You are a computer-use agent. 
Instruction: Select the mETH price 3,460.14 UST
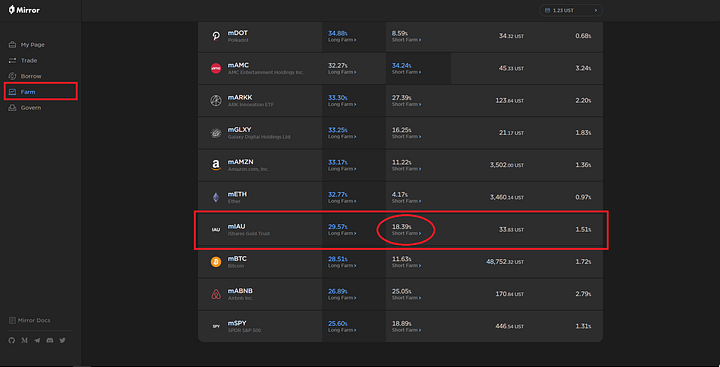click(506, 198)
